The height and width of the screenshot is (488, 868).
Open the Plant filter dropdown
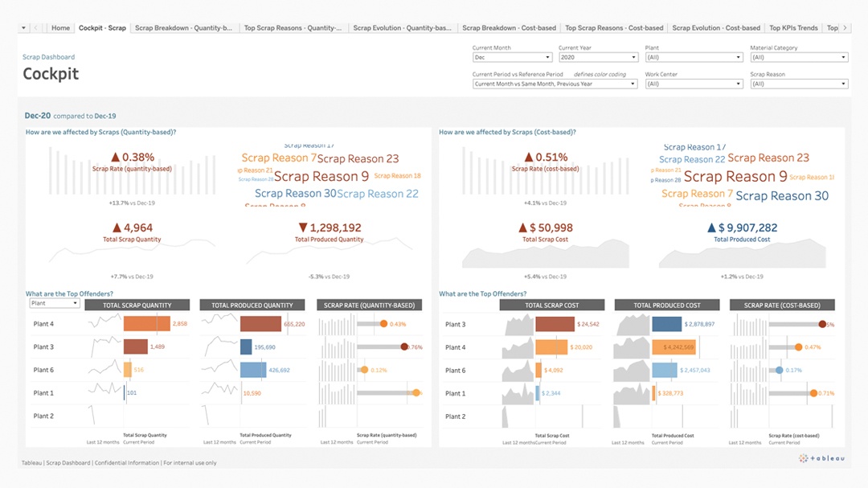click(693, 57)
